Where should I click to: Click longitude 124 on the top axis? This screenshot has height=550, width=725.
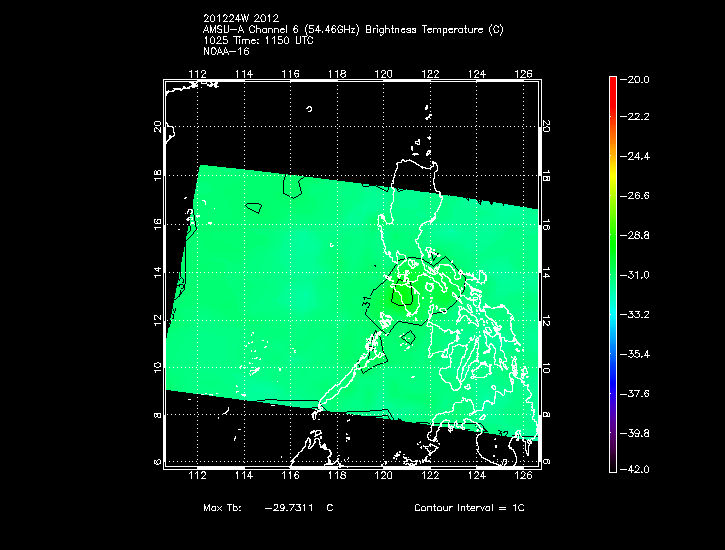[x=477, y=74]
